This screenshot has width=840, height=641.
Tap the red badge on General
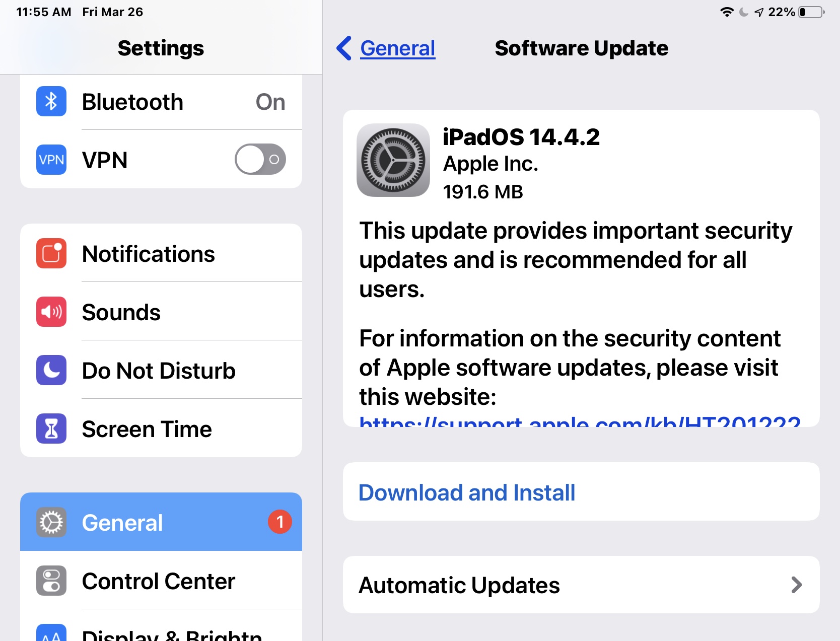pos(280,522)
